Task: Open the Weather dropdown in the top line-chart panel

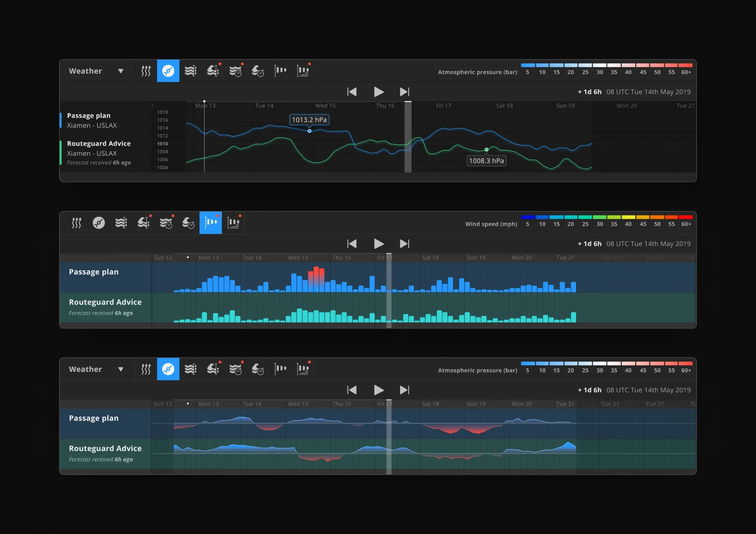Action: tap(96, 71)
